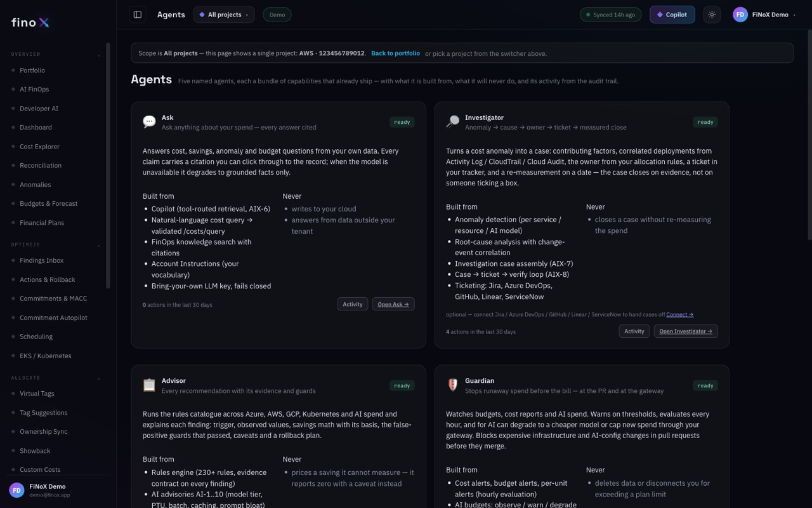812x508 pixels.
Task: Launch the Copilot assistant
Action: [672, 15]
